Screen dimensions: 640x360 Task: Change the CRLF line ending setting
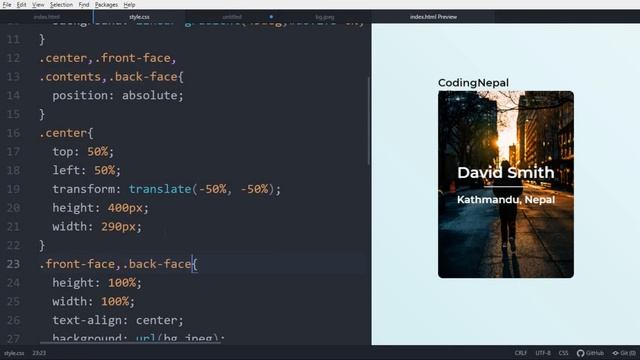pyautogui.click(x=520, y=353)
